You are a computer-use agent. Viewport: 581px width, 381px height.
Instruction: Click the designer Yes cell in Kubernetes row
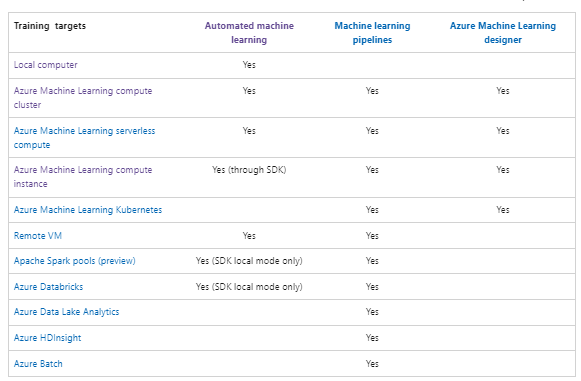(503, 210)
